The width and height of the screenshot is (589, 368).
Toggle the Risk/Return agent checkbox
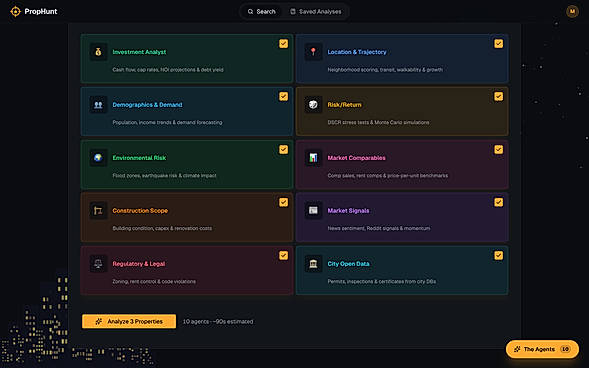(x=498, y=97)
